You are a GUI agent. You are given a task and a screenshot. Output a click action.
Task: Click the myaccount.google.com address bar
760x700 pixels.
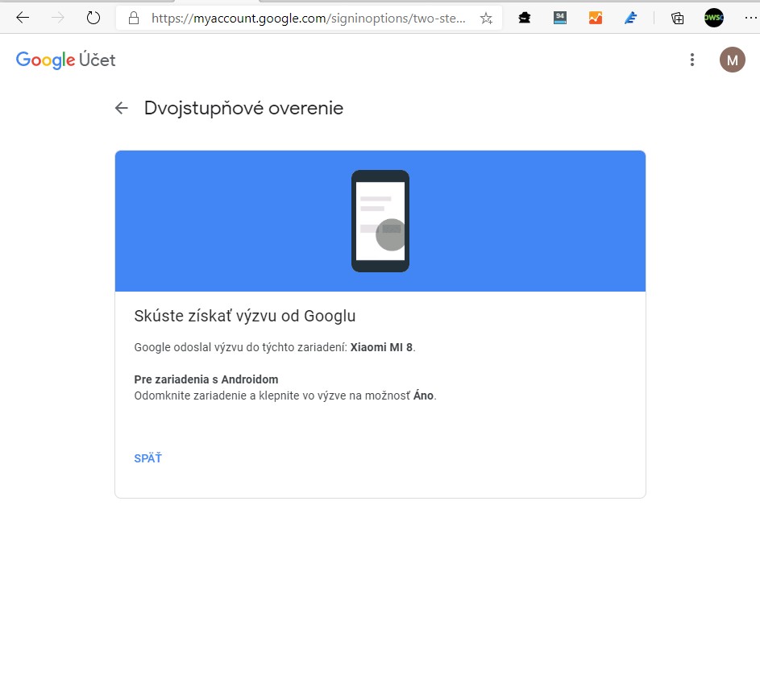pos(308,19)
